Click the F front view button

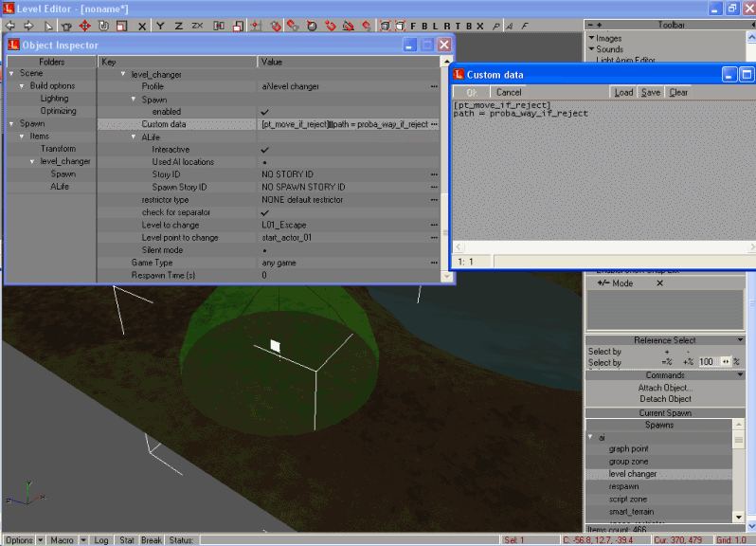[413, 26]
